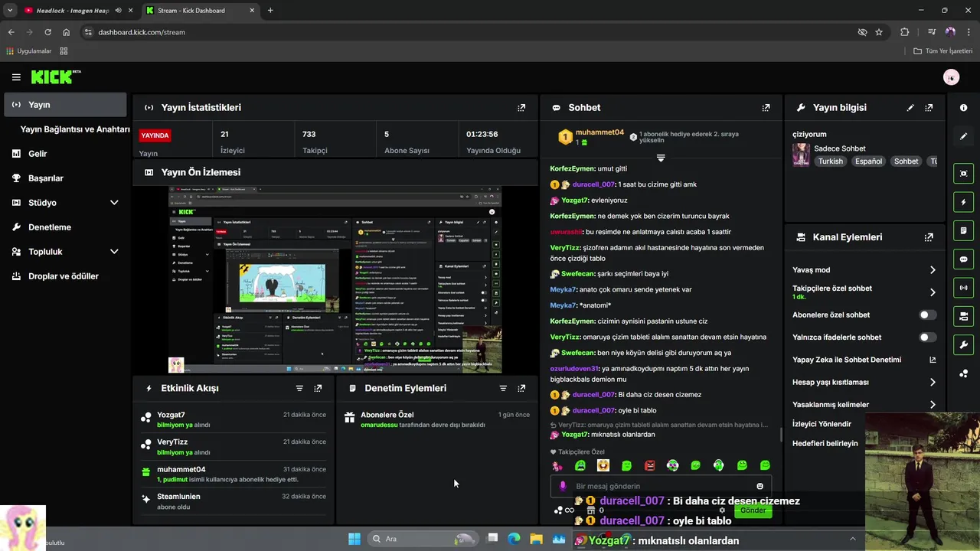Click the pencil icon in right sidebar

(x=964, y=136)
